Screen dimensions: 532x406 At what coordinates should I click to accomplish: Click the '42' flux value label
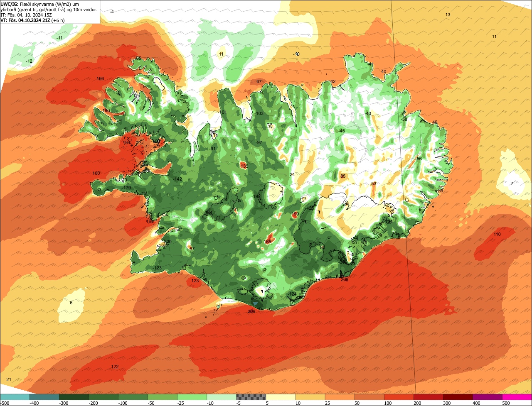(333, 82)
